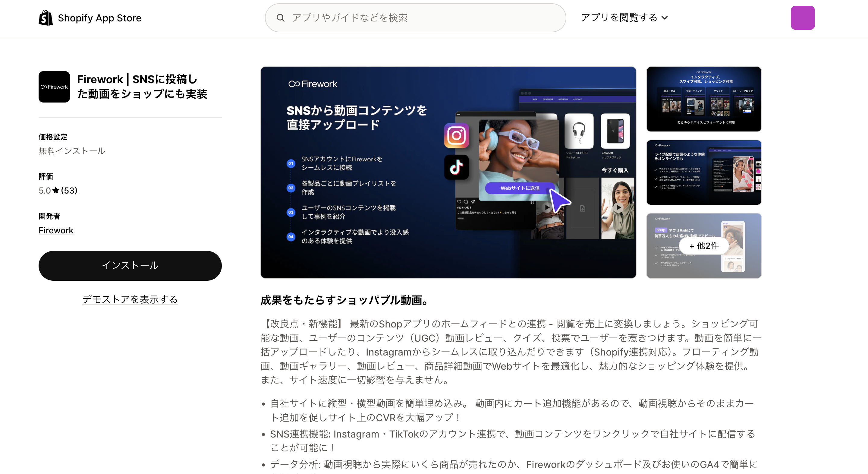Click the 成果をもたらすショッパブル動画 heading
This screenshot has height=474, width=868.
tap(345, 300)
